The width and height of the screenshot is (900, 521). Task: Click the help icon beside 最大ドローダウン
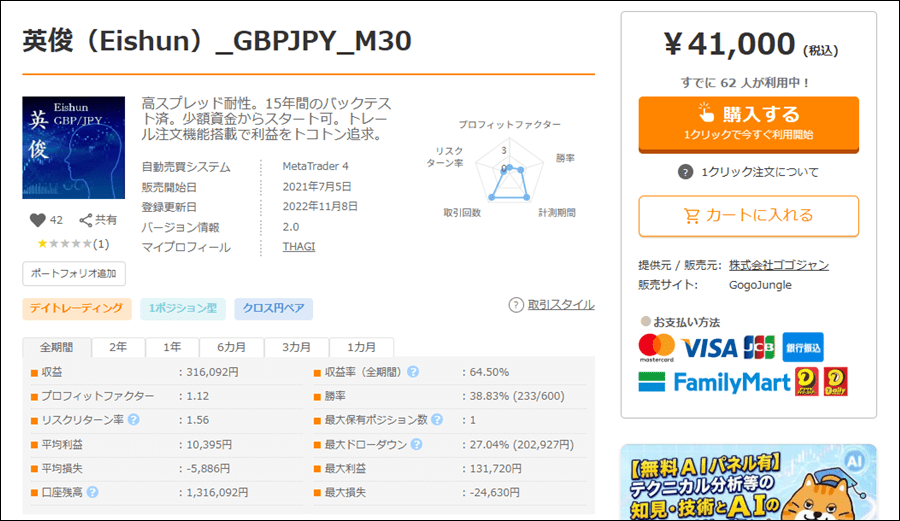pos(417,444)
